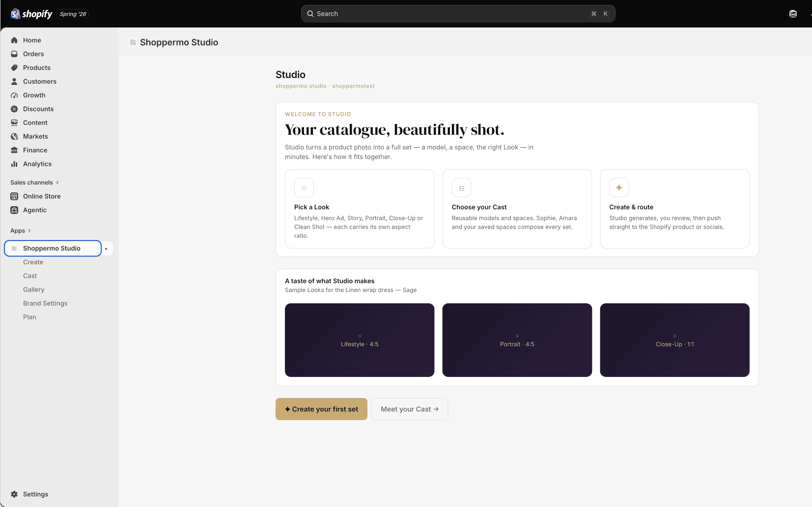The image size is (812, 507).
Task: Click the Growth gauge icon
Action: 14,95
